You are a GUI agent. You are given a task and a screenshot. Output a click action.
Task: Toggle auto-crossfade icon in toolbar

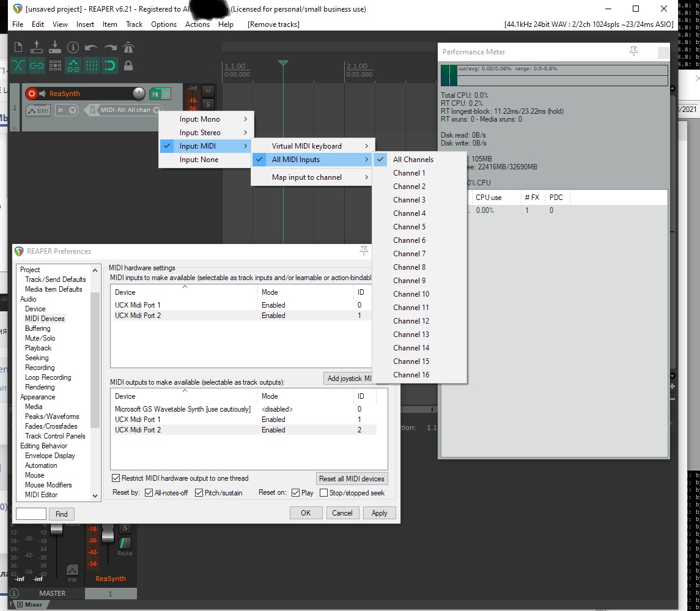[18, 65]
